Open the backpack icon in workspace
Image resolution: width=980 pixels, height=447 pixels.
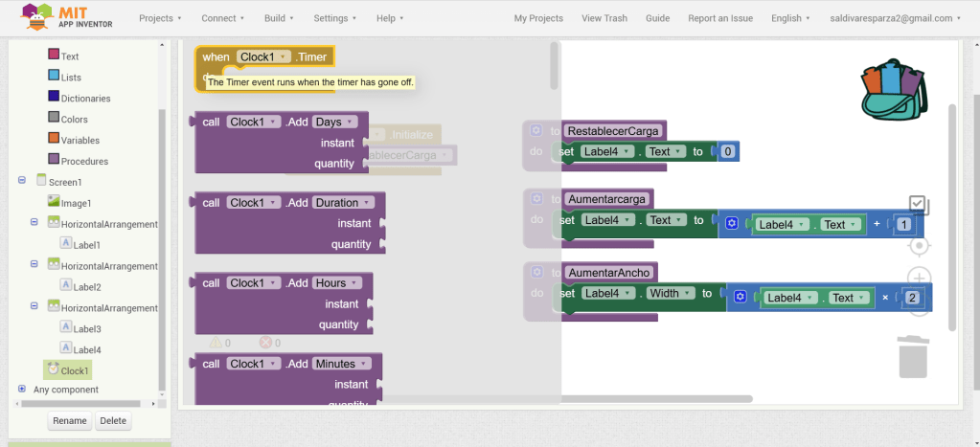pyautogui.click(x=893, y=91)
